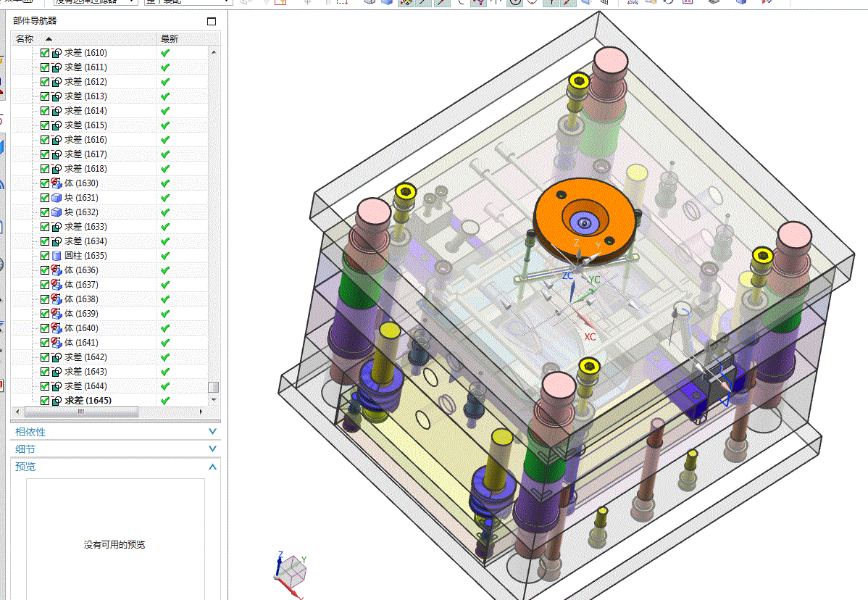
Task: Select the row text 求差 (1610)
Action: pos(85,53)
